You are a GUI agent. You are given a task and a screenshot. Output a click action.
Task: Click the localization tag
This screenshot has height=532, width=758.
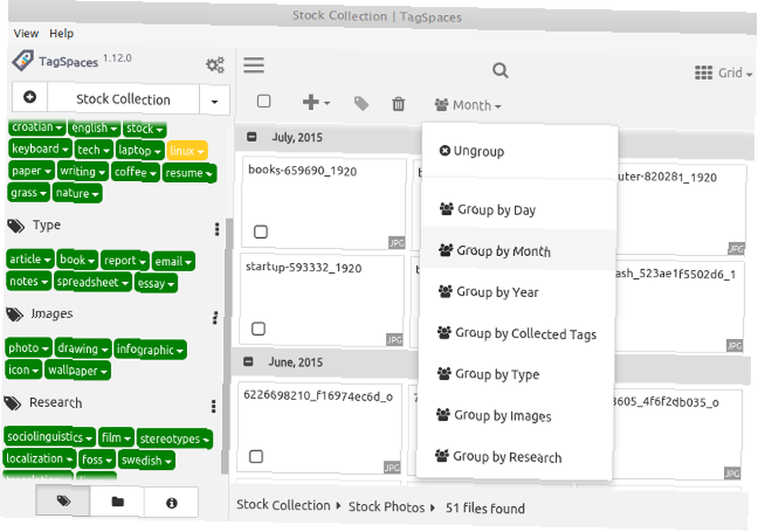39,458
